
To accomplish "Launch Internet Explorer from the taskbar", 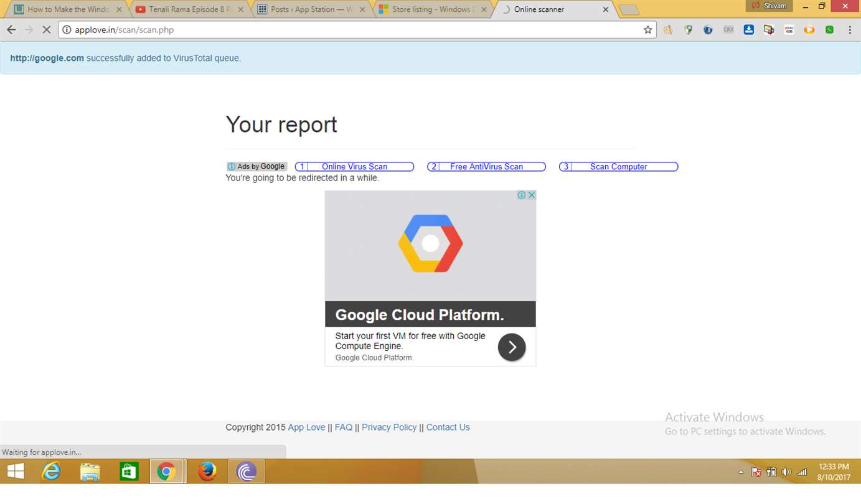I will click(51, 472).
